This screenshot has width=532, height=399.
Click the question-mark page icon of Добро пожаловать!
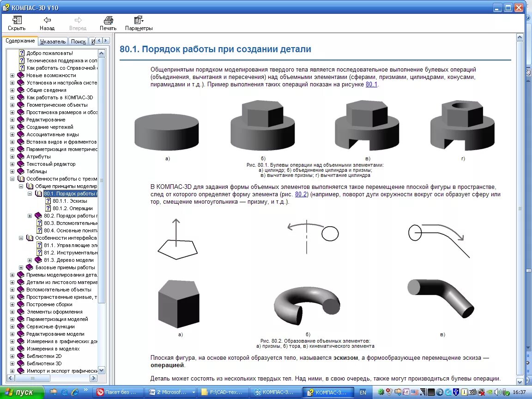[x=22, y=53]
